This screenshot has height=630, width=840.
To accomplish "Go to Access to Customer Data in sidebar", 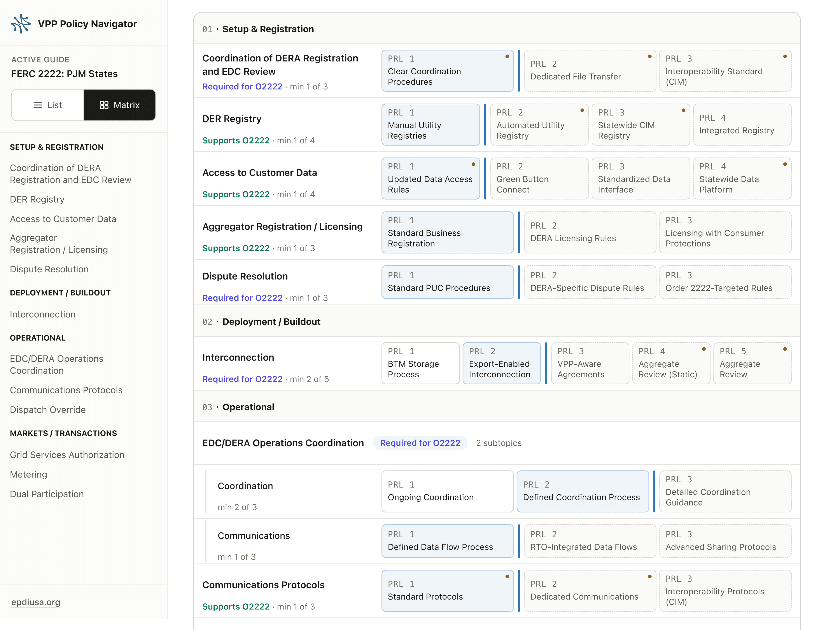I will click(63, 219).
